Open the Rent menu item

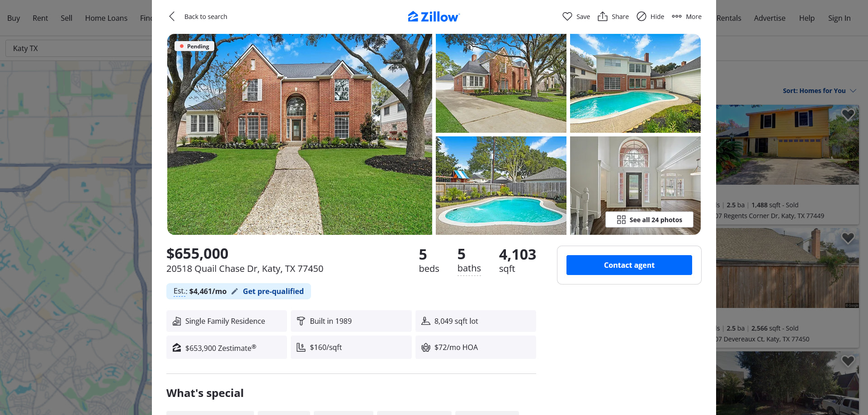[x=40, y=18]
